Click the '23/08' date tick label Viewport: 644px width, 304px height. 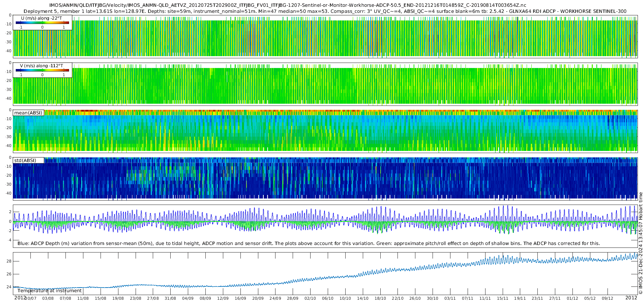click(x=136, y=298)
